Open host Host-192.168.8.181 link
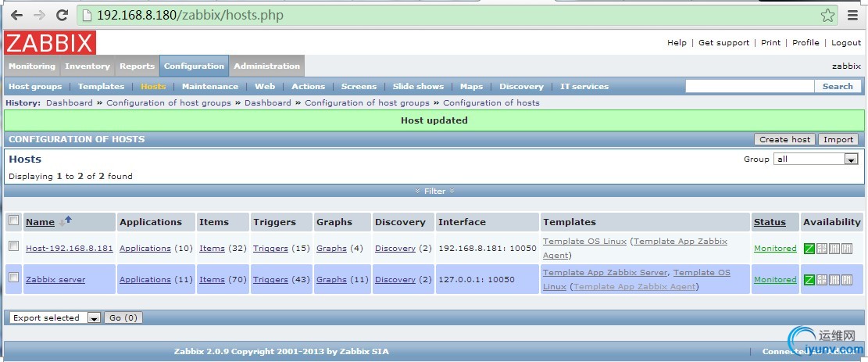The image size is (868, 362). pos(70,249)
